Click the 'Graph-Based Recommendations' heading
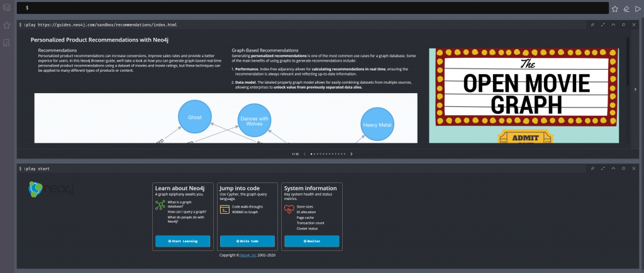This screenshot has height=273, width=644. [x=265, y=50]
